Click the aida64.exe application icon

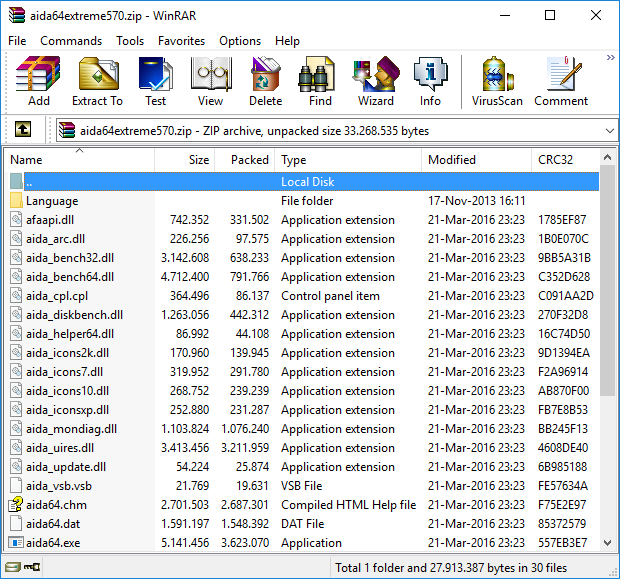pyautogui.click(x=16, y=542)
